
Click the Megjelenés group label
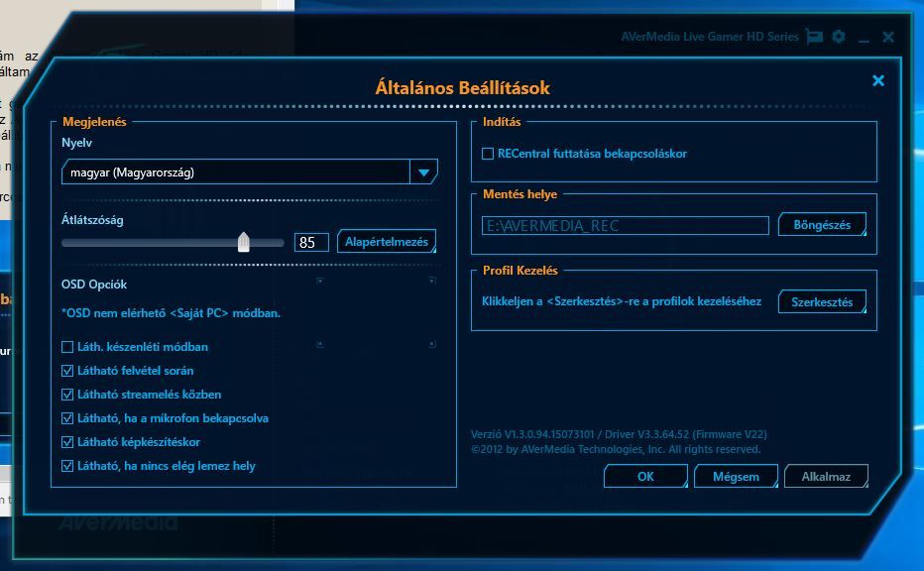pyautogui.click(x=94, y=121)
